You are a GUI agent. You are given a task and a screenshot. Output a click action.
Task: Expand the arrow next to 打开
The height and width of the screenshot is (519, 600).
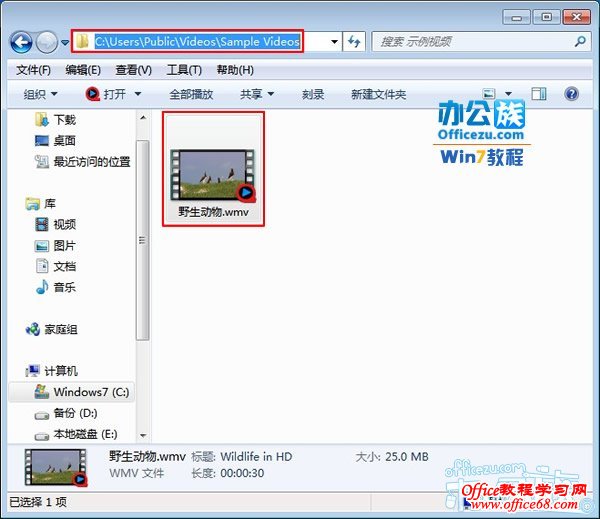[138, 94]
